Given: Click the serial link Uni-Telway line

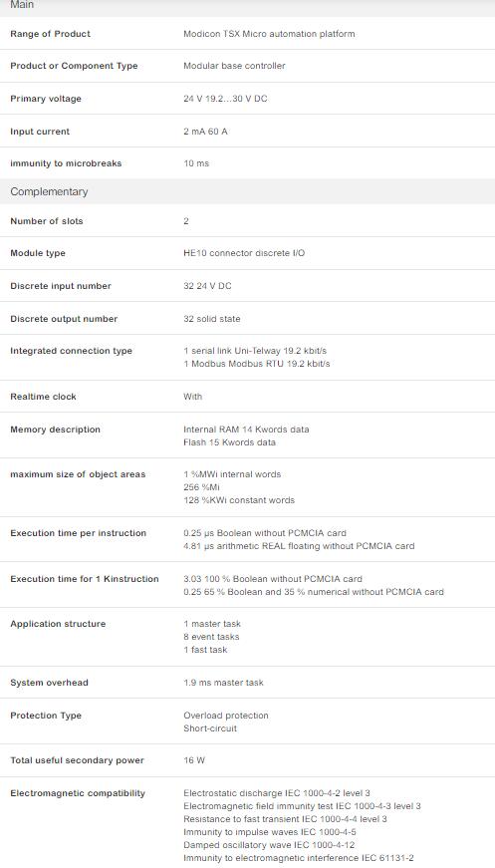Looking at the screenshot, I should pyautogui.click(x=255, y=351).
